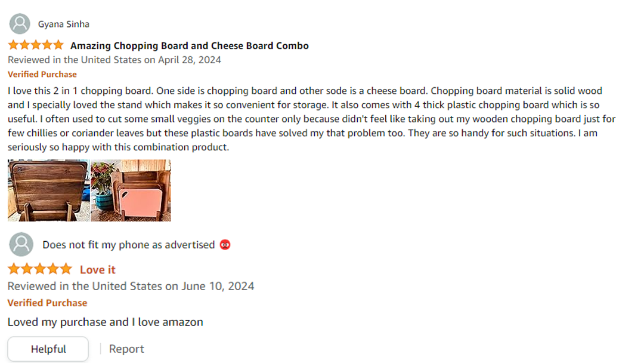
Task: Open Gyana Sinha's reviewer profile name
Action: click(x=63, y=24)
